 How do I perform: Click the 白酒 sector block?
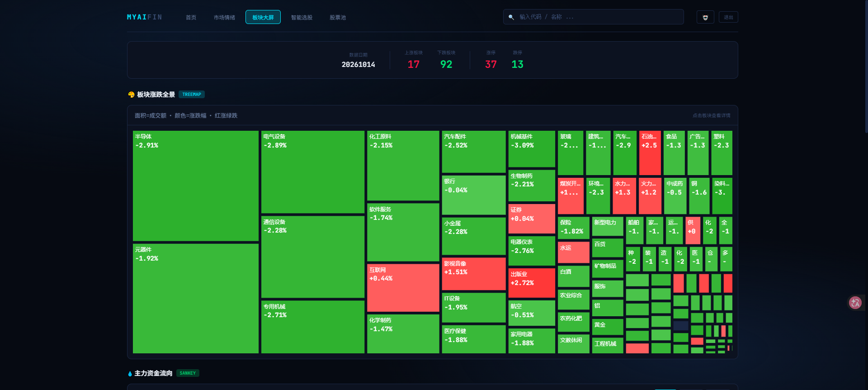coord(574,276)
